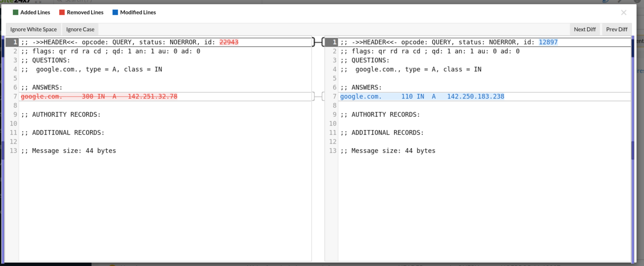Click the diff connector linking line 7

coord(318,96)
